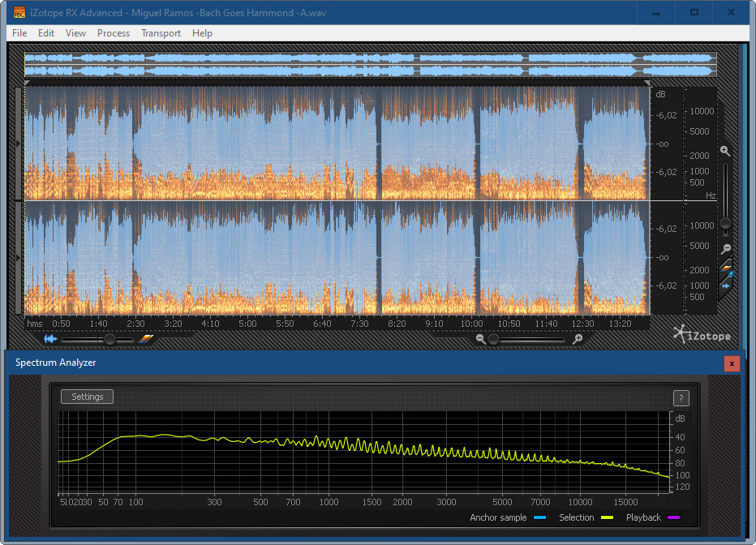Open the Process menu
This screenshot has width=756, height=545.
(114, 33)
